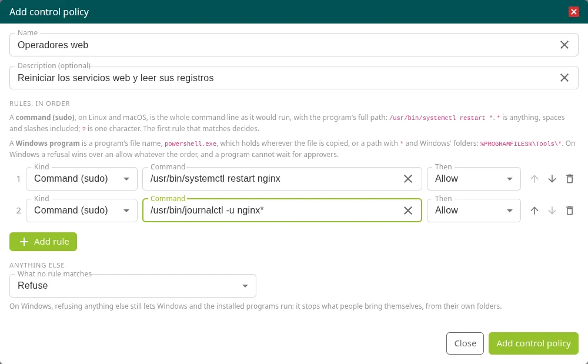Clear the Name field text

(x=564, y=45)
